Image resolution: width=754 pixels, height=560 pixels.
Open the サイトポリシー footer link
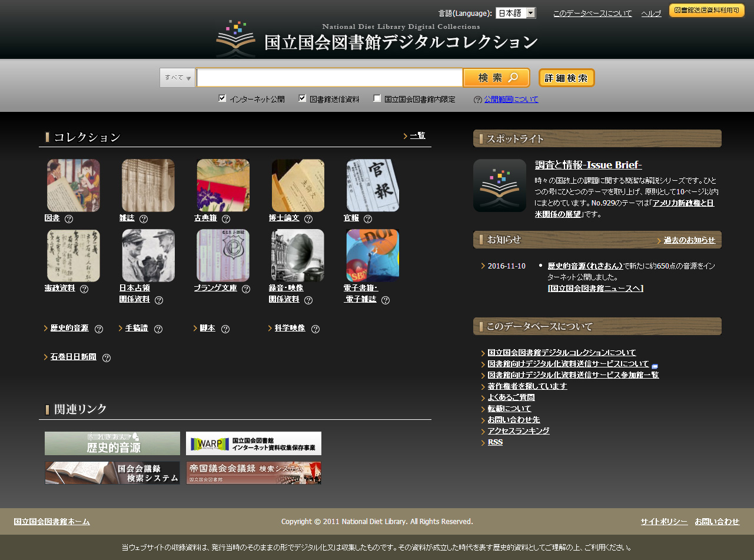664,522
